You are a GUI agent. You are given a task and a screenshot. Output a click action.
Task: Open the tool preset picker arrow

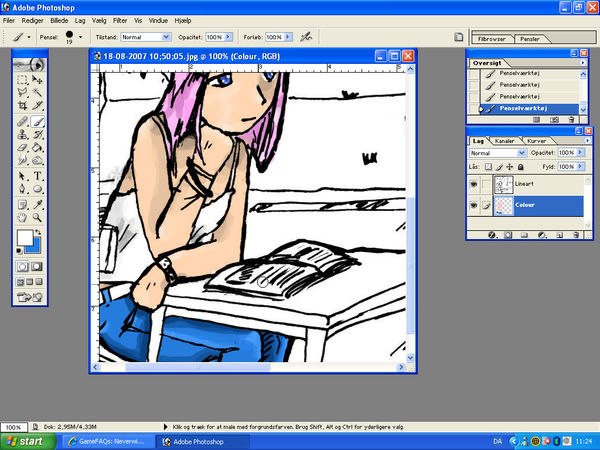[29, 37]
